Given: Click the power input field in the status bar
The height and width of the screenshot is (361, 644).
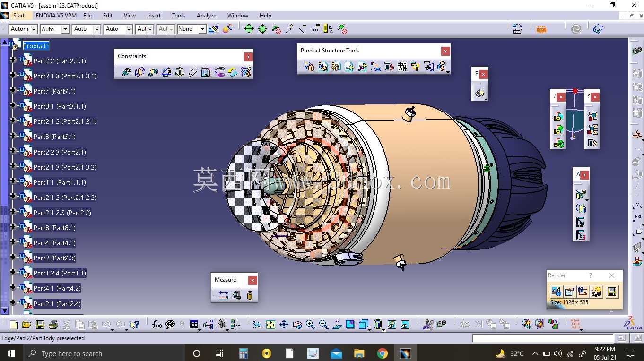Looking at the screenshot, I should (542, 338).
